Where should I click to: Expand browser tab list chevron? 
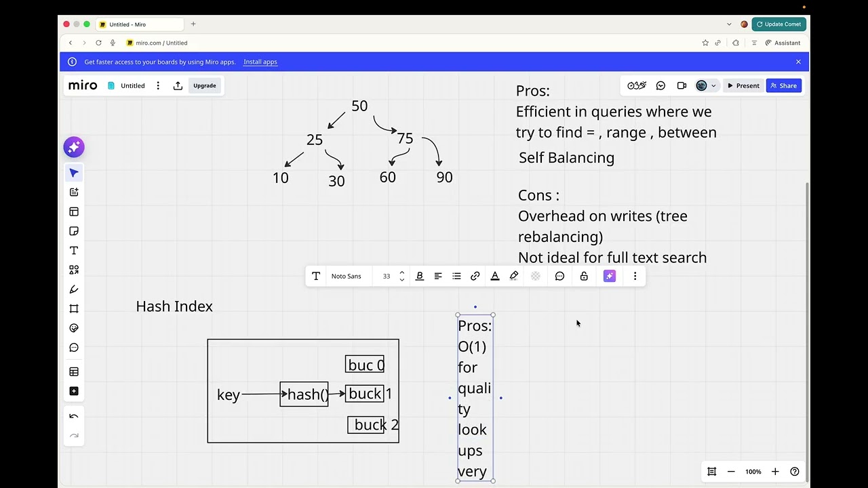click(x=729, y=24)
